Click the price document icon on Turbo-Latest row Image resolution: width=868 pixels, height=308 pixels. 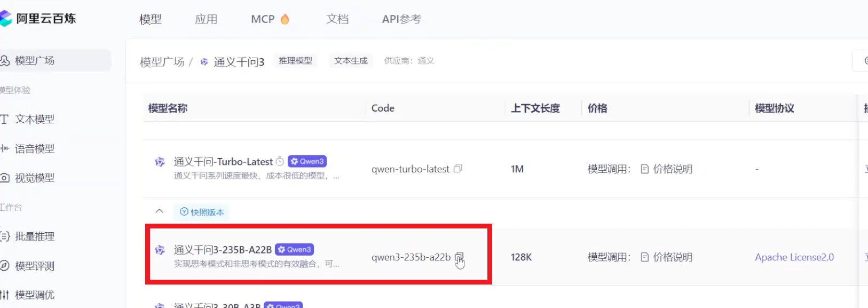tap(645, 169)
